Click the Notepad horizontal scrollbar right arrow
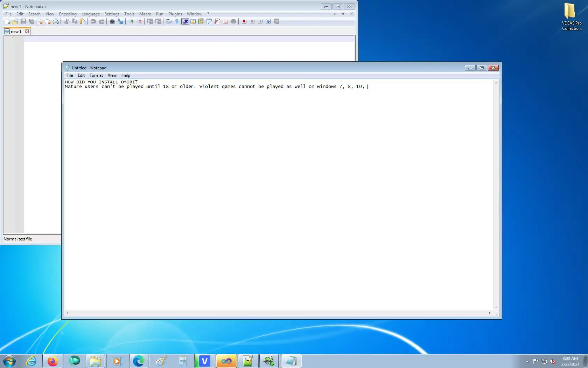588x368 pixels. coord(490,313)
